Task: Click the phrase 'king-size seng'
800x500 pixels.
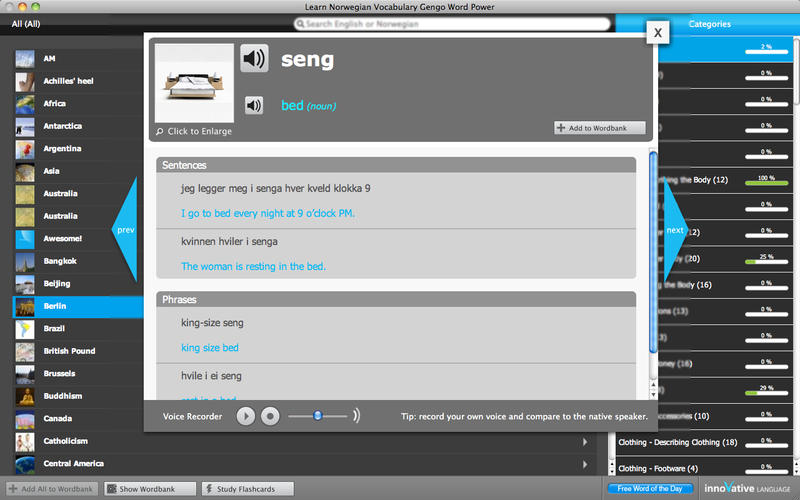Action: point(212,323)
